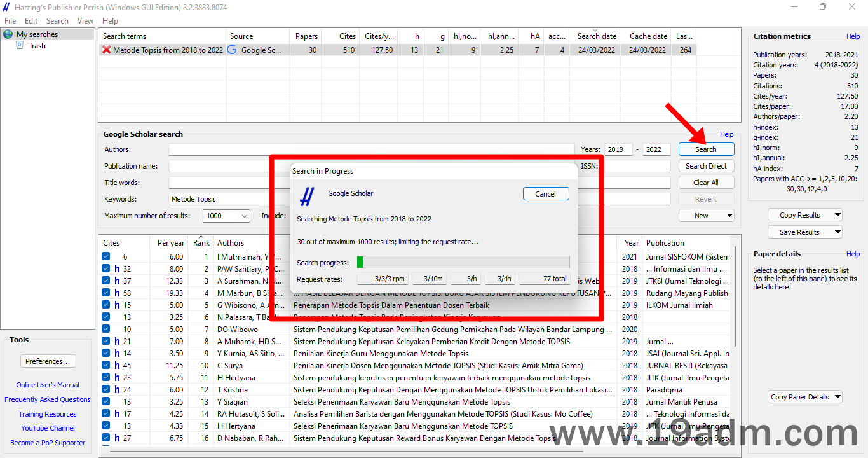Screen dimensions: 868x458
Task: Click the Clear All button
Action: [x=706, y=183]
